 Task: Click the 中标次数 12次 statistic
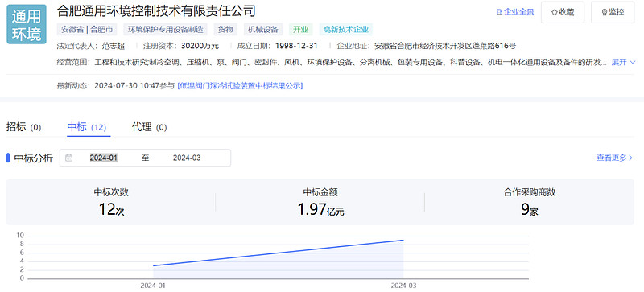(x=111, y=202)
